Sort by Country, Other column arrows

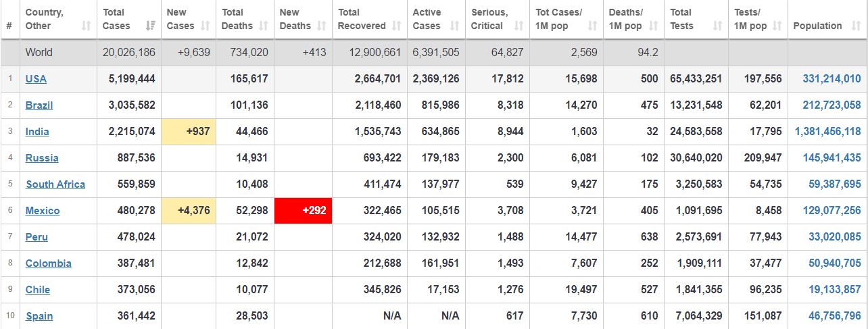pos(86,26)
